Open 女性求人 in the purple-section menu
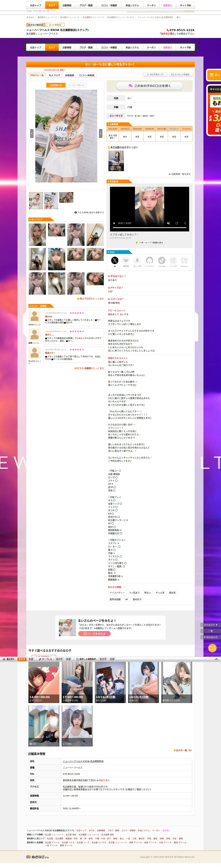Image resolution: width=221 pixels, height=868 pixels. click(168, 48)
